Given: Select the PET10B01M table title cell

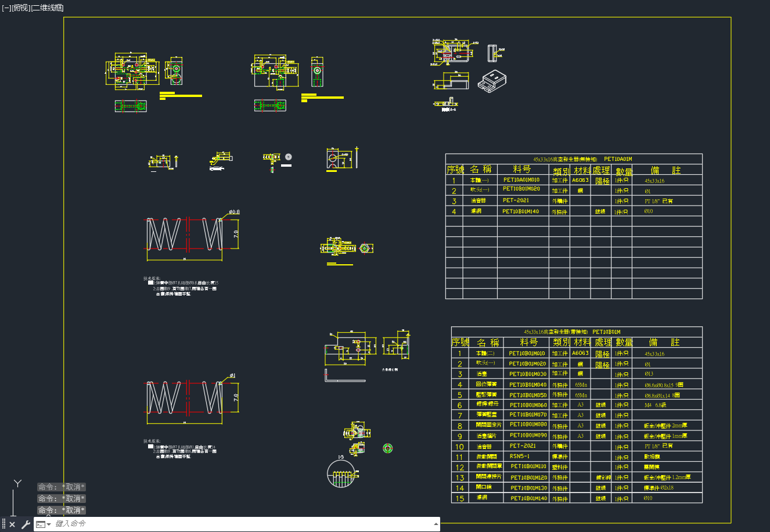Looking at the screenshot, I should (x=577, y=332).
